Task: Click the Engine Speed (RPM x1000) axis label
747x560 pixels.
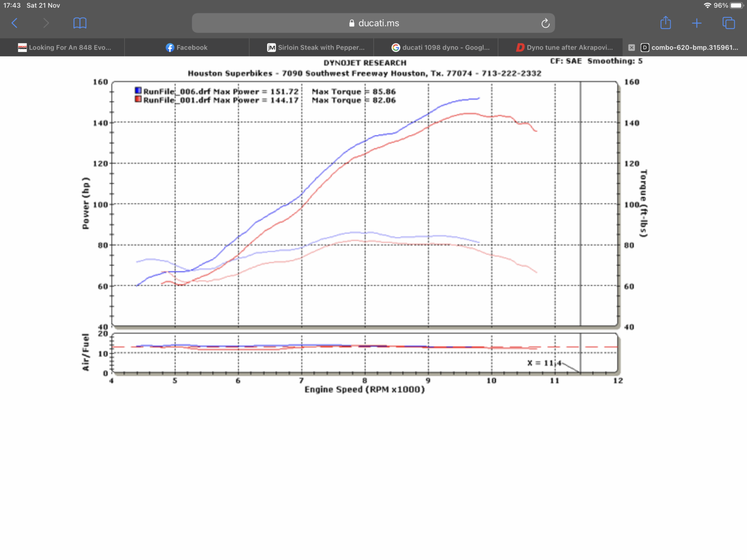Action: [x=365, y=390]
